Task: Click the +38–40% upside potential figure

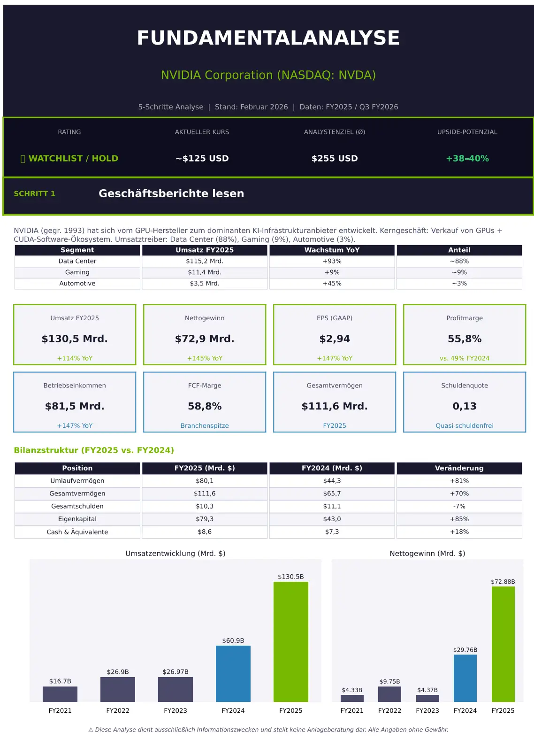Action: tap(467, 159)
